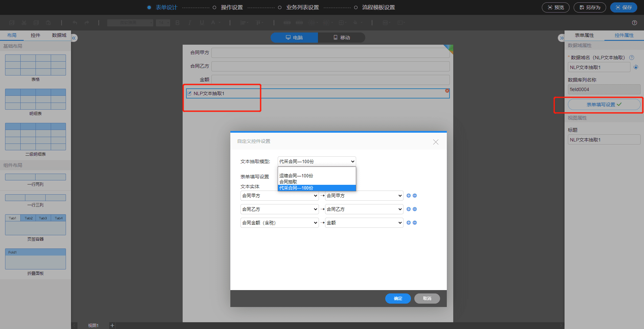The image size is (644, 329).
Task: Insert the 折叠面板 fold panel layout
Action: click(x=36, y=259)
